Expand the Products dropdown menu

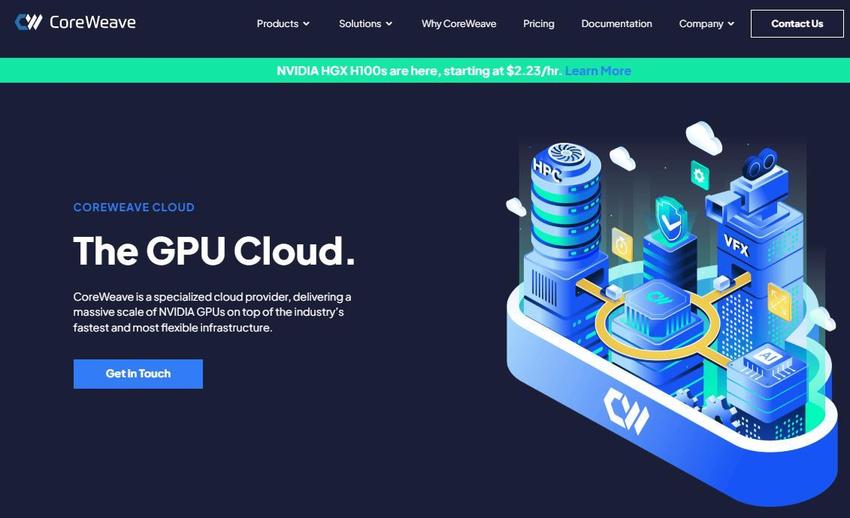pos(283,24)
